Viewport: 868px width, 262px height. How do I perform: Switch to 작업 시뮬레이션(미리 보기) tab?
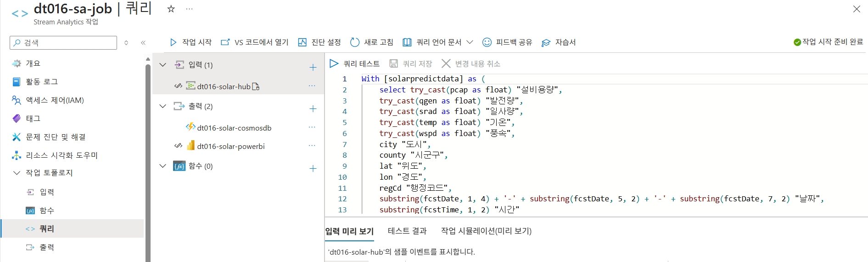[x=486, y=231]
